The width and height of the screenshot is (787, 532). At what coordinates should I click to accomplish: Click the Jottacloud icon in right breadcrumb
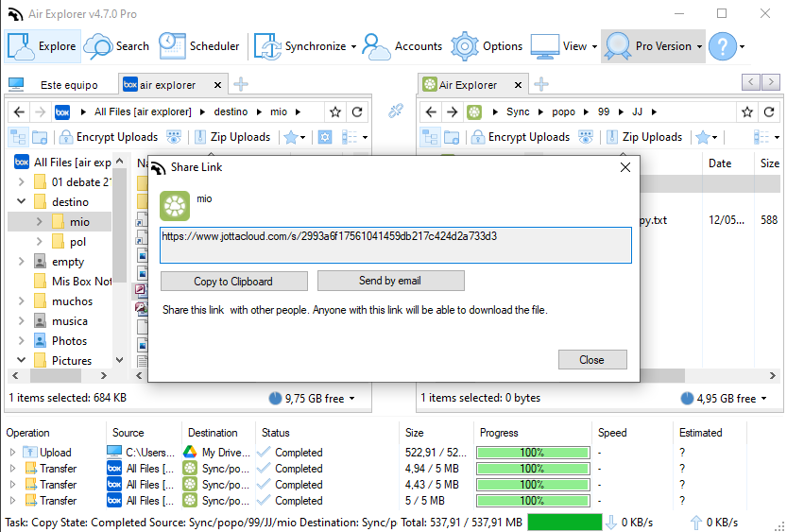(474, 112)
